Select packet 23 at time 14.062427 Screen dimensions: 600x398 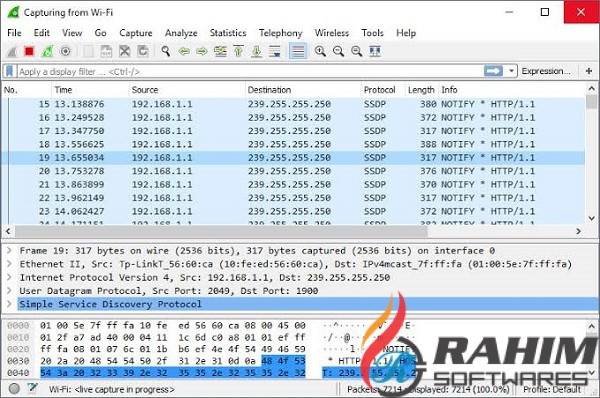pos(293,211)
